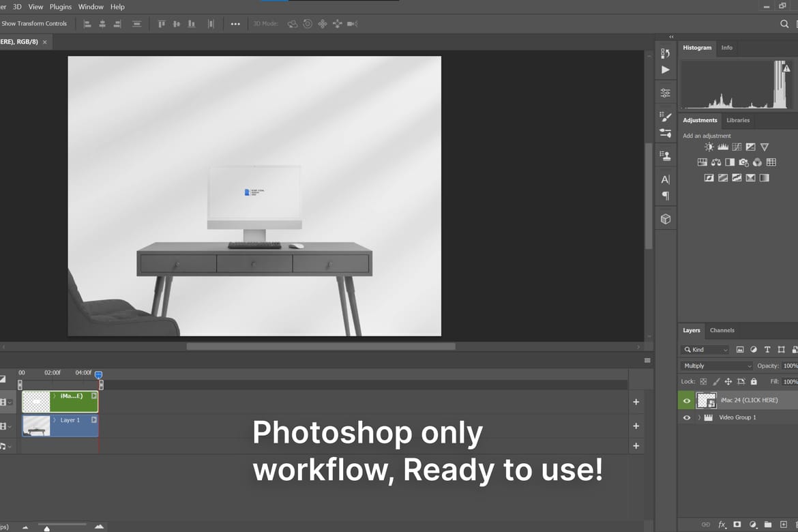Toggle adjustment layer filter in Layers panel

753,350
